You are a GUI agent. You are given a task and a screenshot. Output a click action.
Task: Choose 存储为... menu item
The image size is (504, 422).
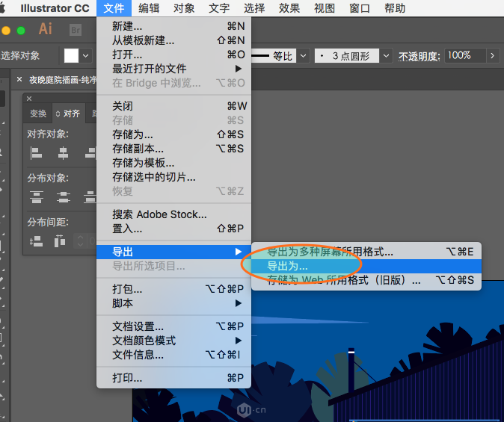pos(173,134)
